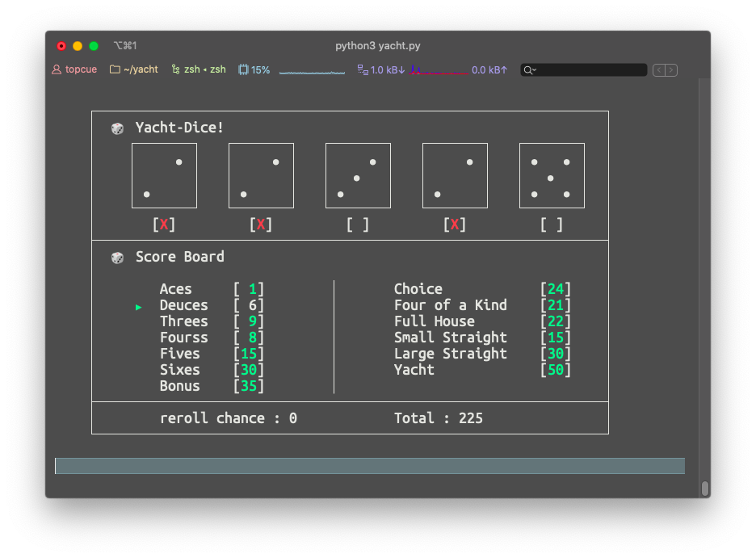Click the ~/yacht folder icon
Screen dimensions: 756x558
click(x=115, y=69)
